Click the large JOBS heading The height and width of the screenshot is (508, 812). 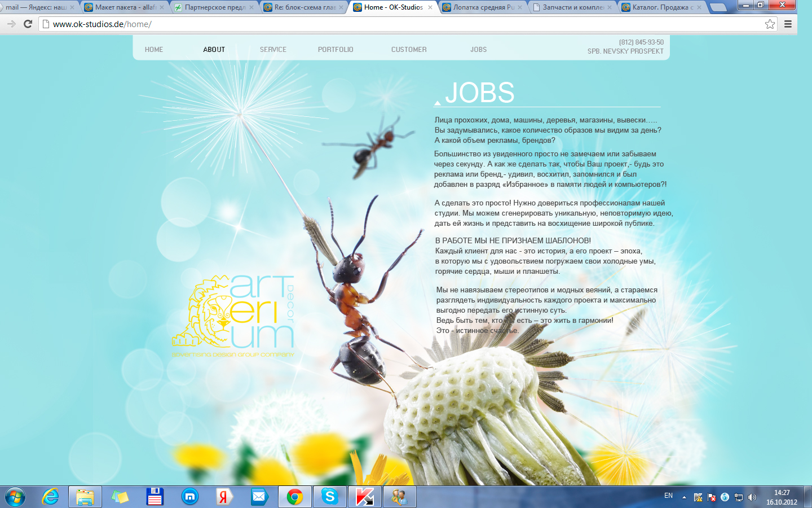pyautogui.click(x=480, y=93)
